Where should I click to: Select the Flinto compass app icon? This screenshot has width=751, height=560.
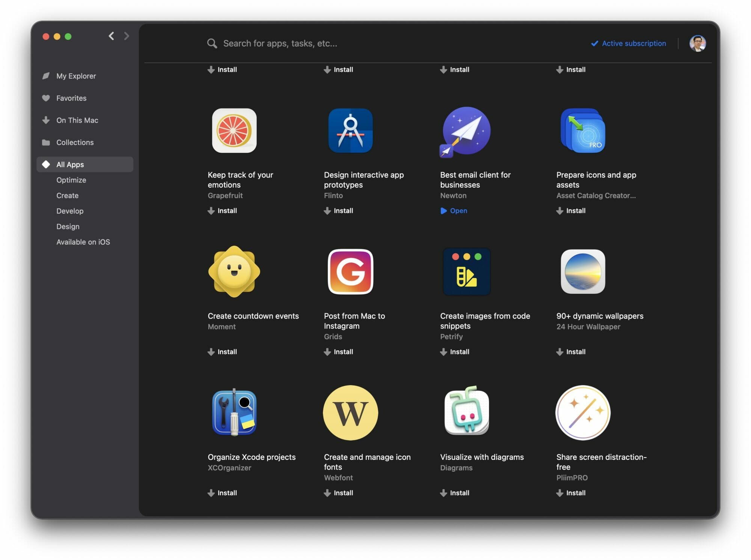350,131
